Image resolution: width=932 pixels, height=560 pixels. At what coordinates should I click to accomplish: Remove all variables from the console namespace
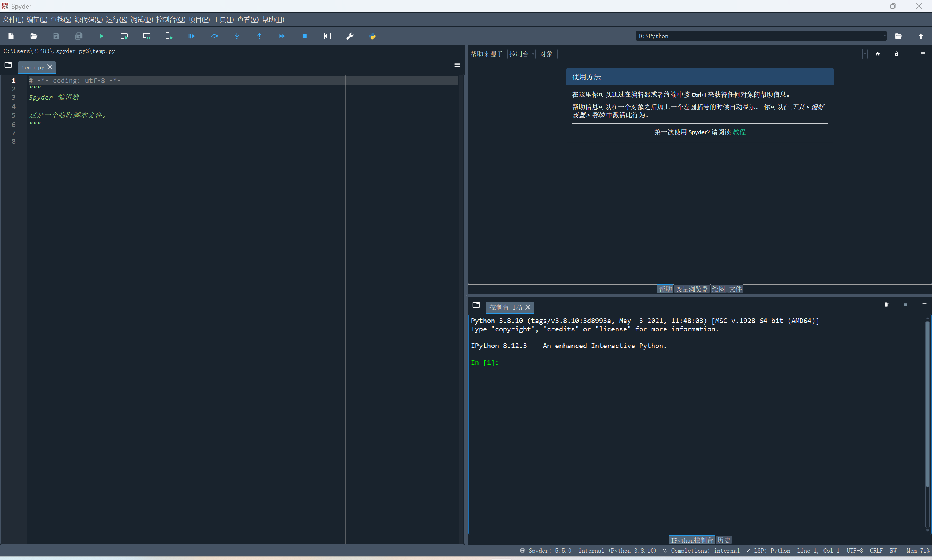(886, 305)
